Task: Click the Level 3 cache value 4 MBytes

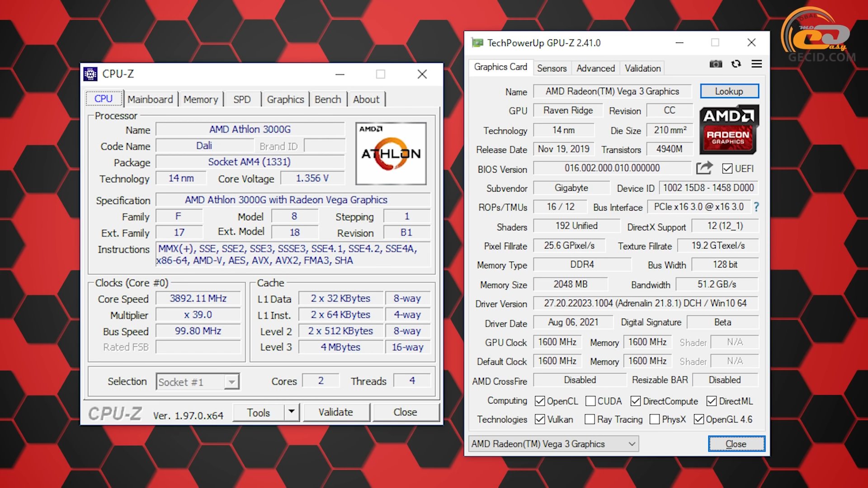Action: tap(340, 347)
